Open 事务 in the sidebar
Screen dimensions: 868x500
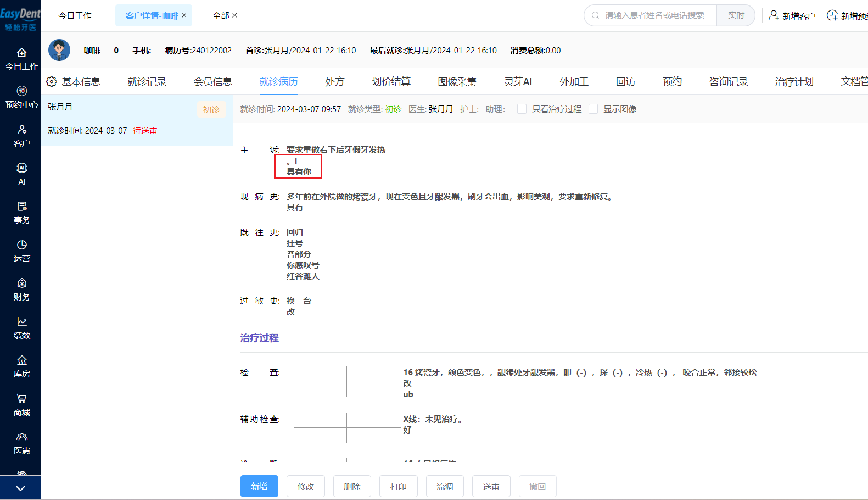21,213
